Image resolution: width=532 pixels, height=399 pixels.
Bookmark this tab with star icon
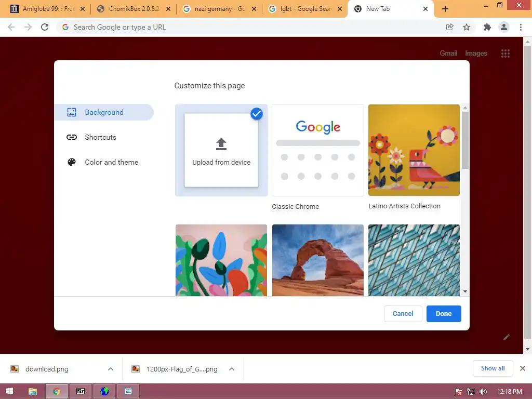[x=467, y=27]
